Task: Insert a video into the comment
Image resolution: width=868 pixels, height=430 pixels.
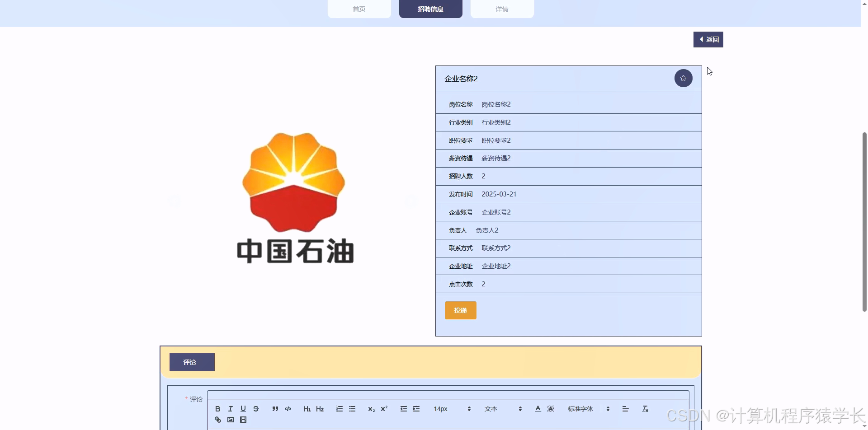Action: [243, 419]
